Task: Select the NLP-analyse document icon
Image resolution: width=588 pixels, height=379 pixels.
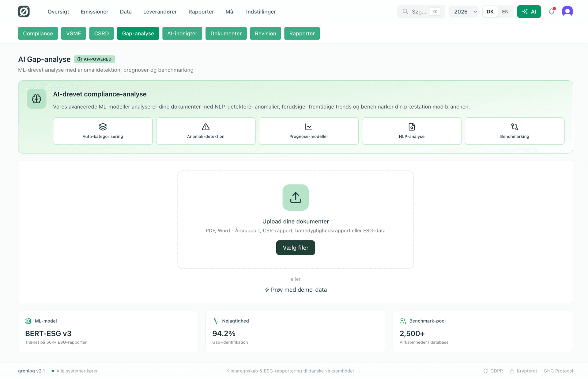Action: pos(411,127)
